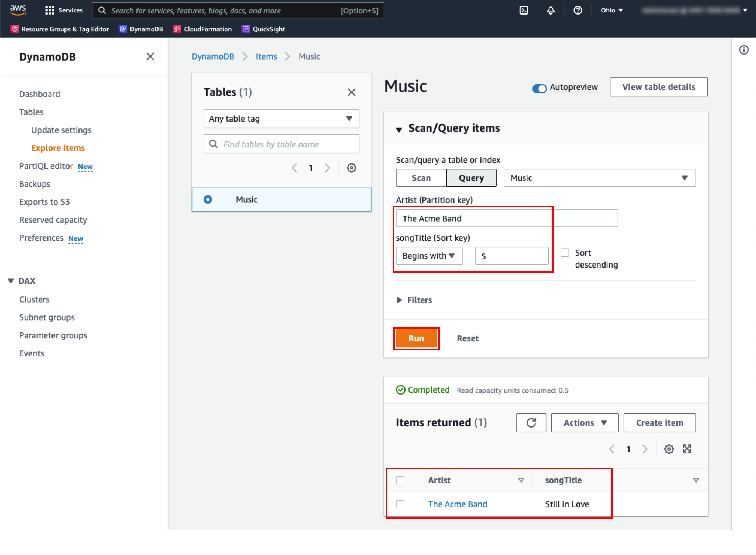Run the query
Screen dimensions: 756x555
click(x=416, y=338)
